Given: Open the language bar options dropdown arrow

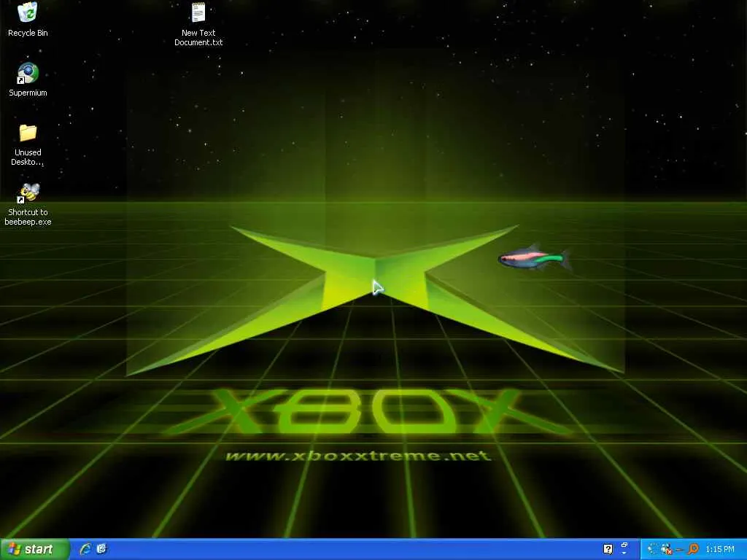Looking at the screenshot, I should [624, 553].
